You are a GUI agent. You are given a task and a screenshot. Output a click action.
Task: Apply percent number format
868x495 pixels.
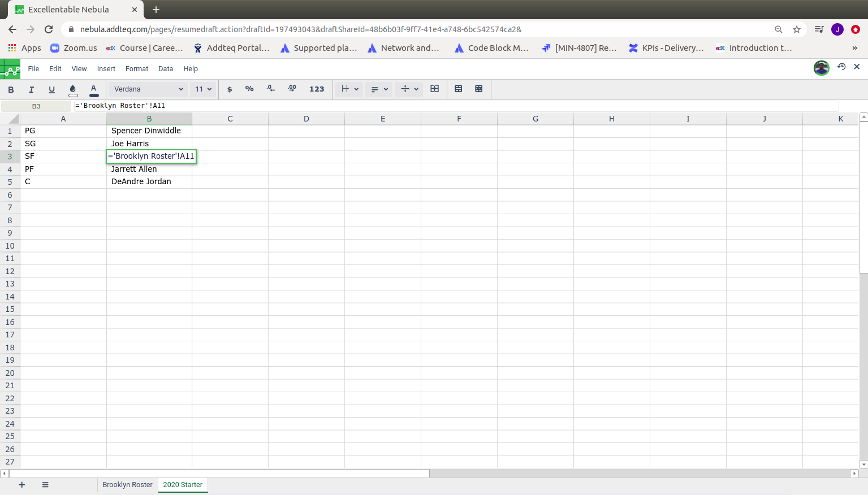click(x=249, y=89)
